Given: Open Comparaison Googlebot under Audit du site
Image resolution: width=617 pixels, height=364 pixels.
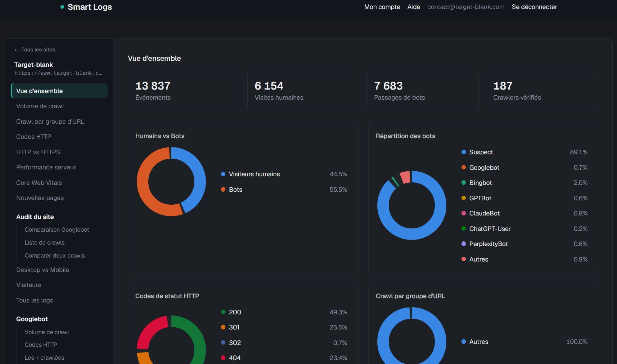Looking at the screenshot, I should point(57,229).
